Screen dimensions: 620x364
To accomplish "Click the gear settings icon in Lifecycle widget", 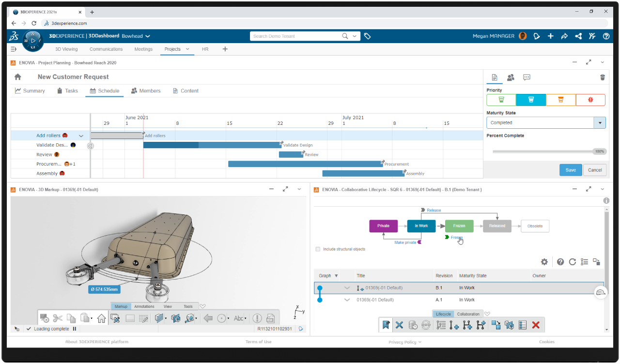I will (544, 262).
